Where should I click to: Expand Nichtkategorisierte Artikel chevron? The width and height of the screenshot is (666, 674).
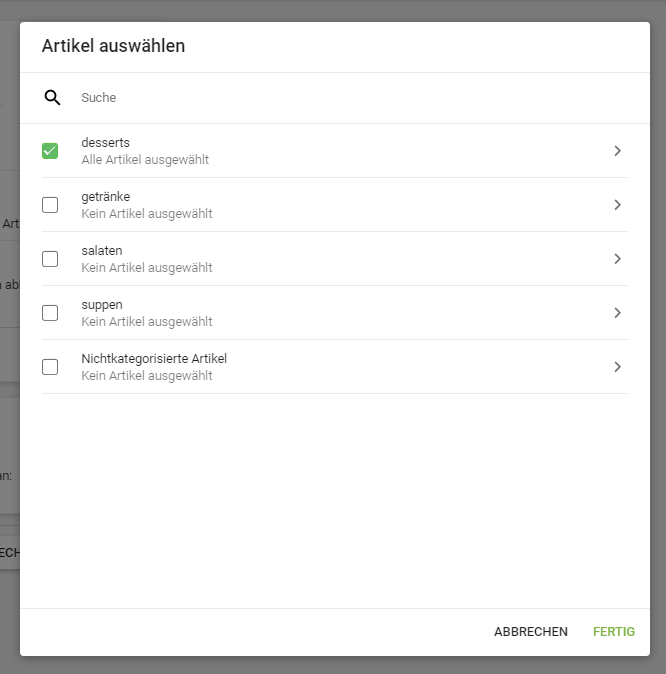pyautogui.click(x=617, y=367)
